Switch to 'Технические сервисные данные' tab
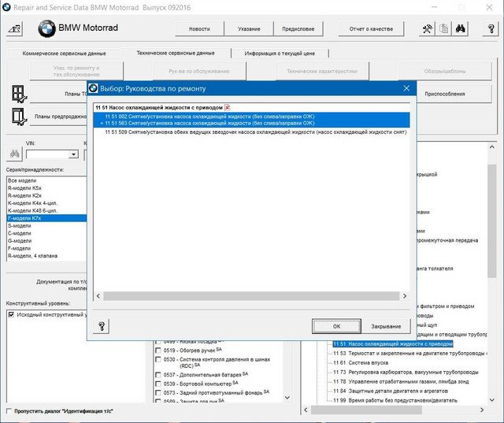The image size is (504, 423). [x=176, y=53]
